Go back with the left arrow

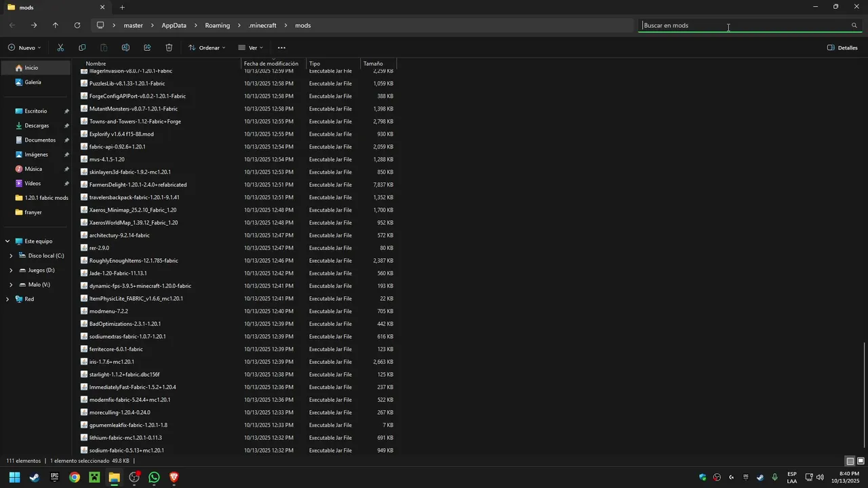click(12, 25)
